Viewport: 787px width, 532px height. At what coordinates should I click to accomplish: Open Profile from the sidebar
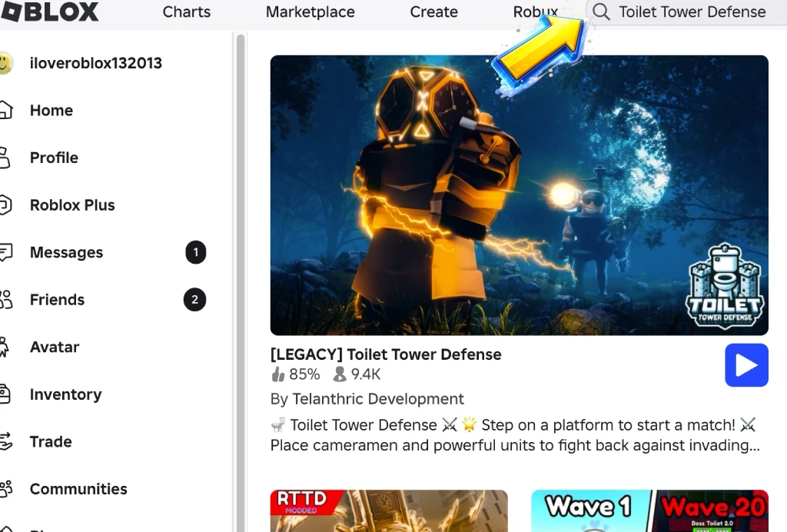click(54, 158)
